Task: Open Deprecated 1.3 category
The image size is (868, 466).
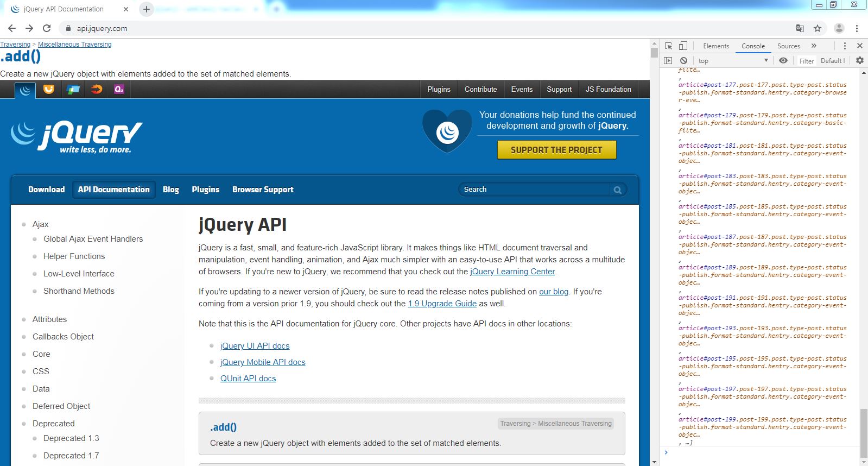Action: click(71, 438)
